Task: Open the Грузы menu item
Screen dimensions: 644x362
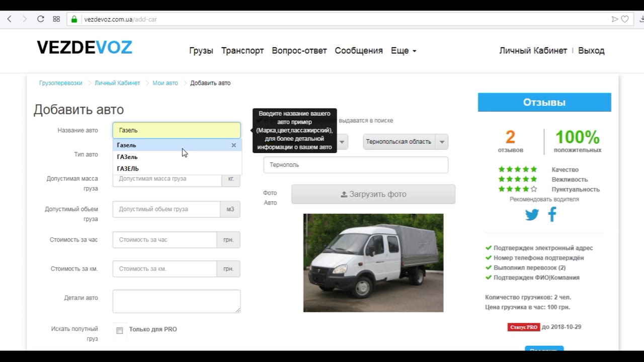Action: click(x=201, y=51)
